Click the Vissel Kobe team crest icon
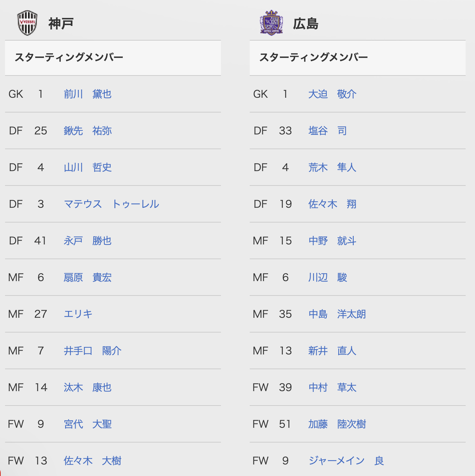The width and height of the screenshot is (475, 476). point(27,23)
